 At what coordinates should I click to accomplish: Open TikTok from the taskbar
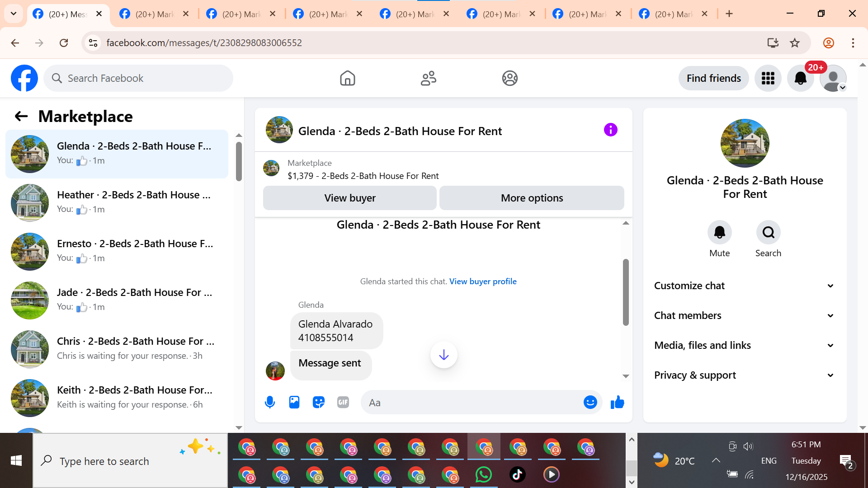click(517, 474)
